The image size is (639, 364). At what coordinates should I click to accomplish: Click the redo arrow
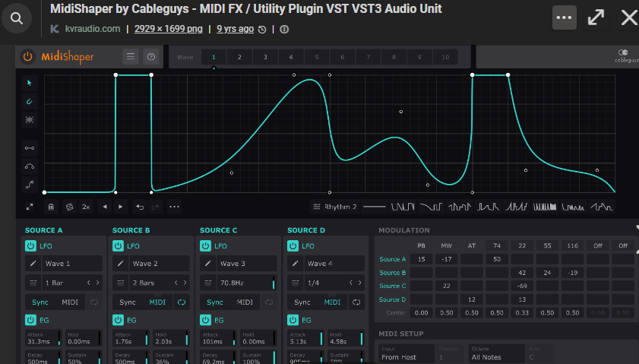[155, 207]
